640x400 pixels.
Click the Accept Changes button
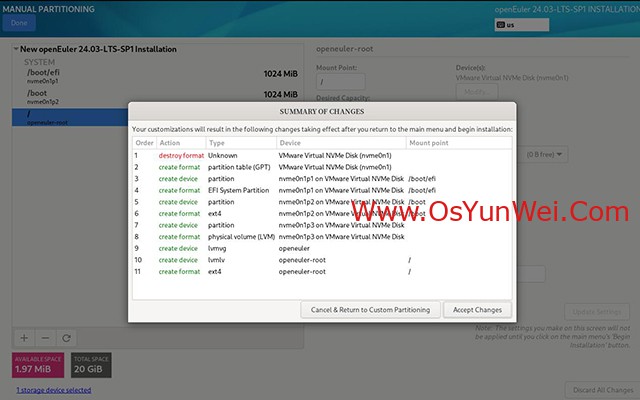[x=477, y=310]
